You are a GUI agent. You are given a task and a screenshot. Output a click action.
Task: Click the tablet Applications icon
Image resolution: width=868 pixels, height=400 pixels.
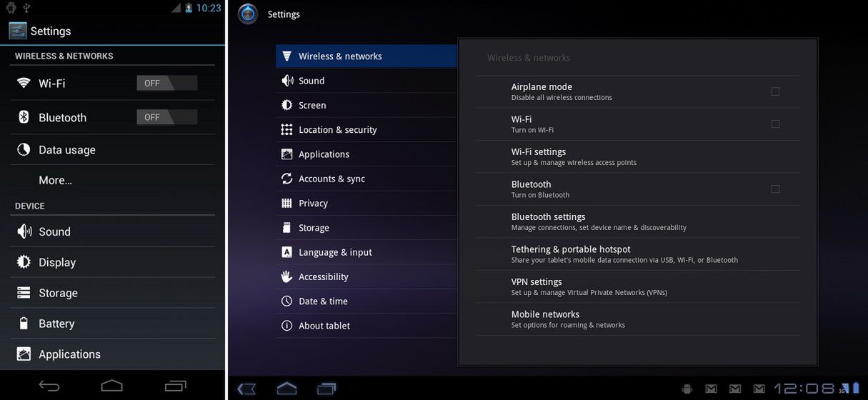click(286, 154)
